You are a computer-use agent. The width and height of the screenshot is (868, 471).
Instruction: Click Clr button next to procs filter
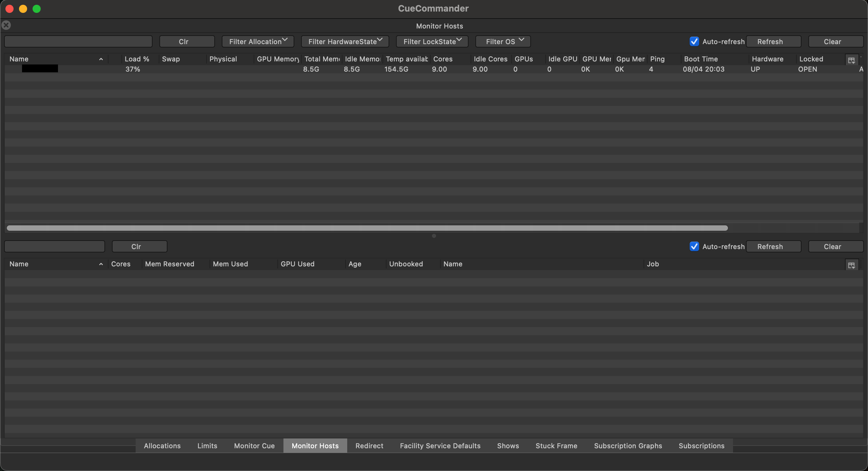pos(139,246)
